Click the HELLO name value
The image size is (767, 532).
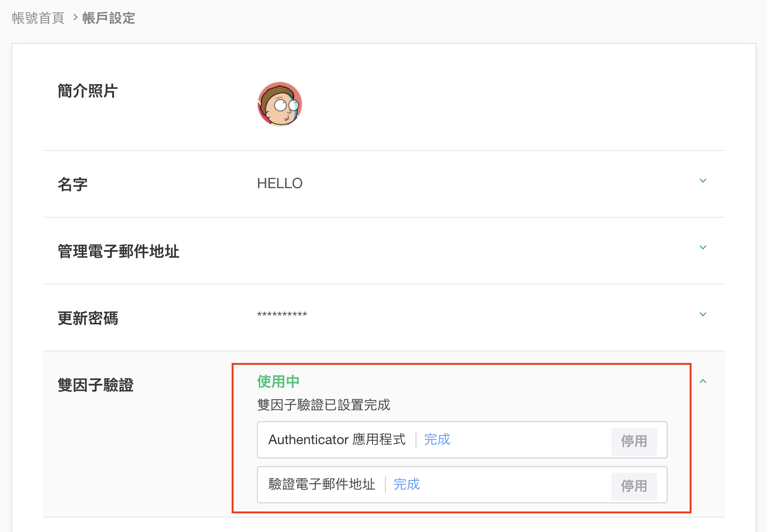tap(280, 183)
